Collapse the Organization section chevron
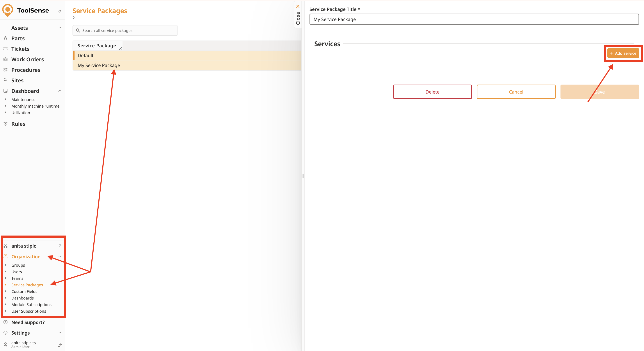 pos(60,257)
